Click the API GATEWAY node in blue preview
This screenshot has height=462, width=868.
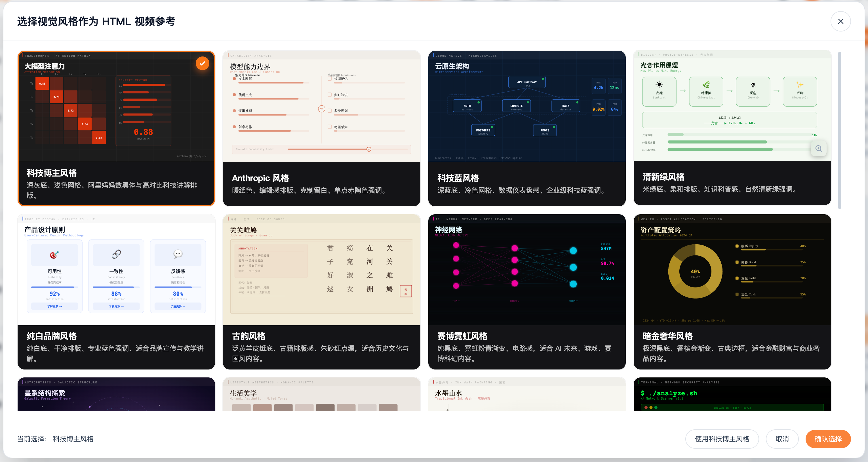click(527, 82)
